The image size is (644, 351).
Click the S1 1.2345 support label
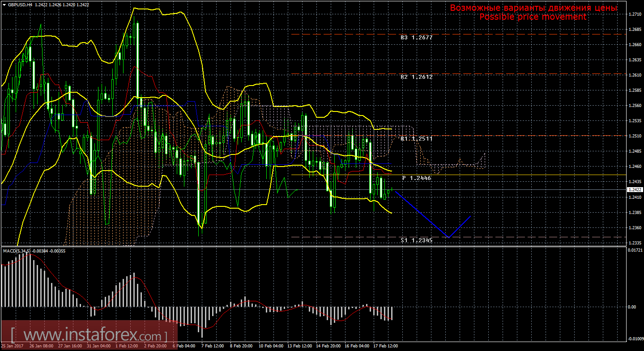pyautogui.click(x=416, y=240)
